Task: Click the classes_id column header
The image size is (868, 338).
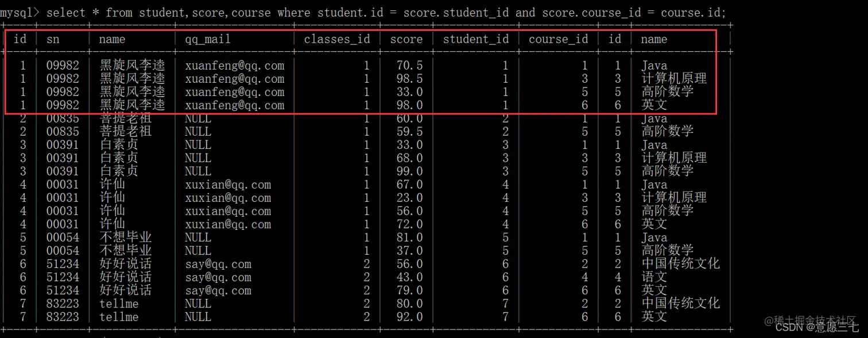Action: click(337, 40)
